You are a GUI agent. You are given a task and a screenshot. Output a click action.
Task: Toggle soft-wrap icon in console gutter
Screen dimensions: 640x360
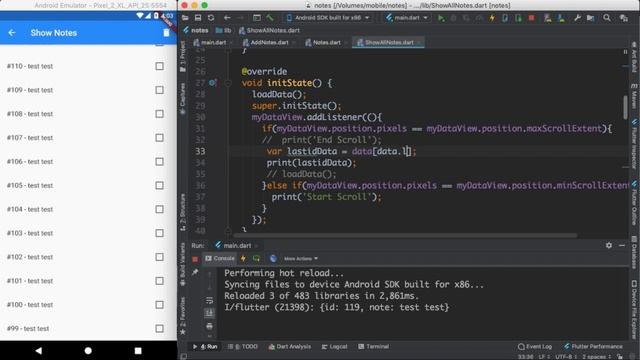pos(209,300)
